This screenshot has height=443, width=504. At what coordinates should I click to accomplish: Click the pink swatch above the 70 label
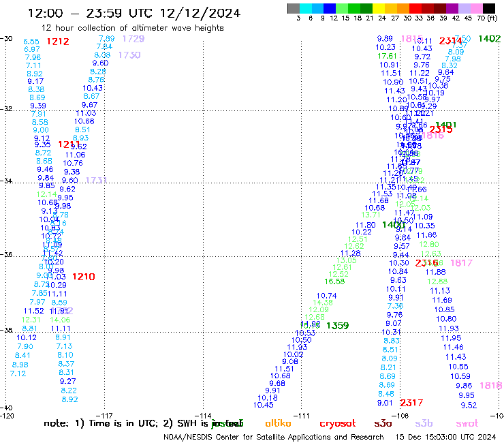tap(476, 8)
